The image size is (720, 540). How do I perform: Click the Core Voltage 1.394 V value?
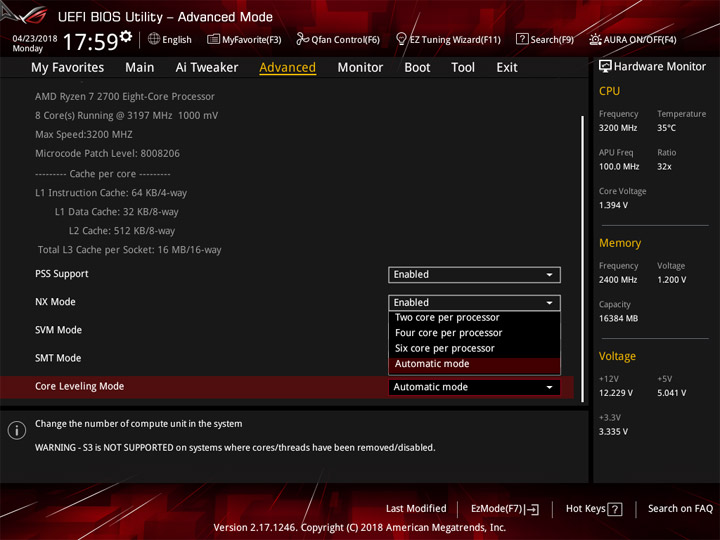[x=613, y=205]
